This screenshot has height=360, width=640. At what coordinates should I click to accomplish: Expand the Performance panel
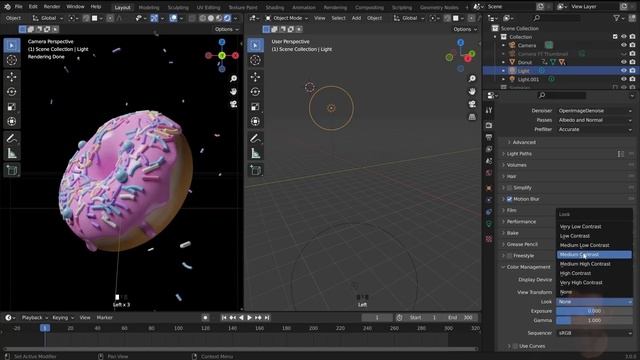point(521,222)
